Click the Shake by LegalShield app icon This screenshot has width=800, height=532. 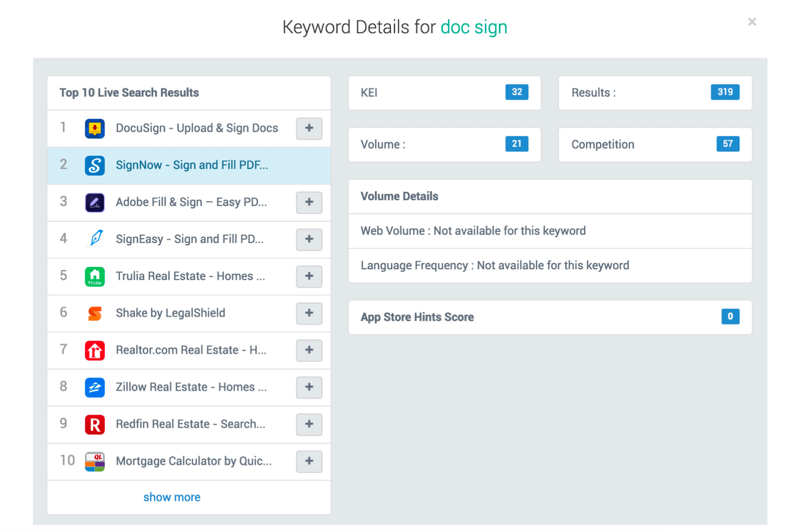[95, 313]
